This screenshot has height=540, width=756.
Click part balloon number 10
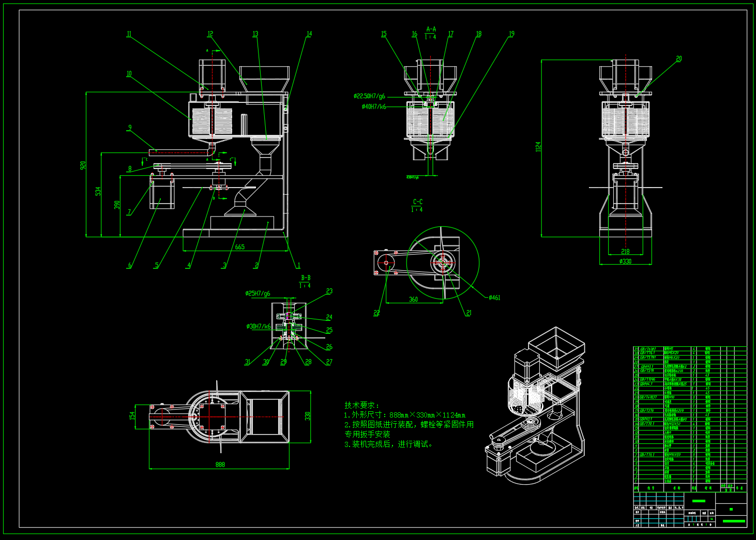click(x=129, y=74)
